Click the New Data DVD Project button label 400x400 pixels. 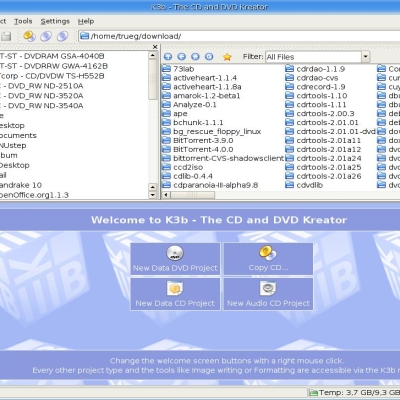tap(175, 268)
